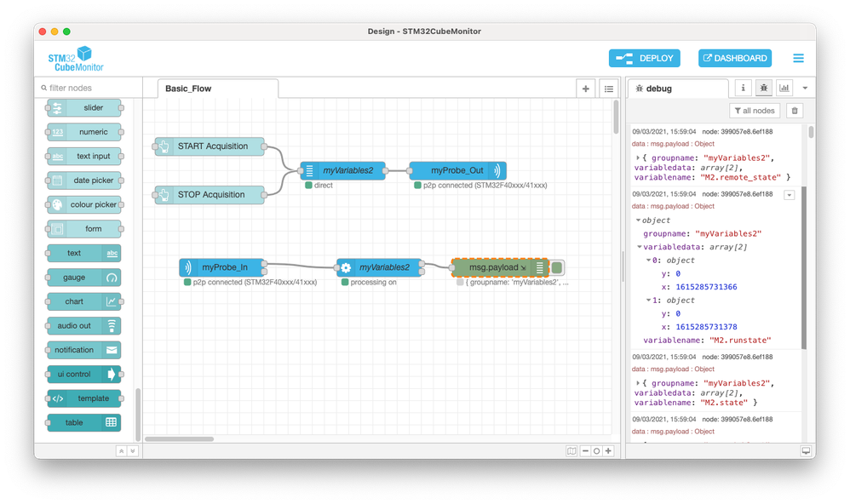This screenshot has width=850, height=504.
Task: Zoom out the flow canvas
Action: coord(585,451)
